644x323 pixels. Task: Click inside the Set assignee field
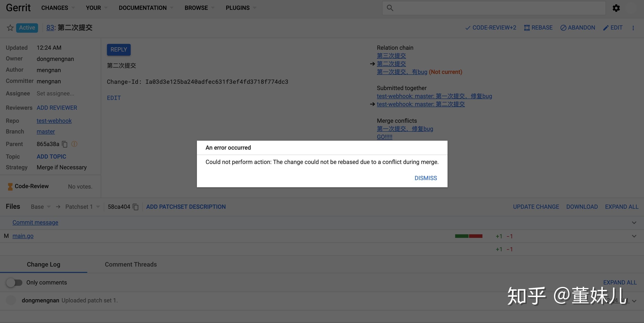(x=55, y=93)
